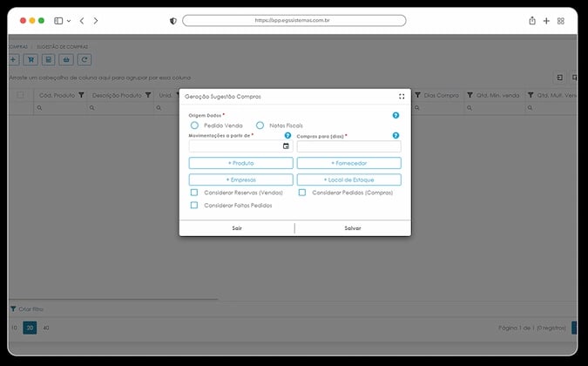This screenshot has width=588, height=366.
Task: Toggle the browser sidebar icon
Action: click(x=58, y=21)
